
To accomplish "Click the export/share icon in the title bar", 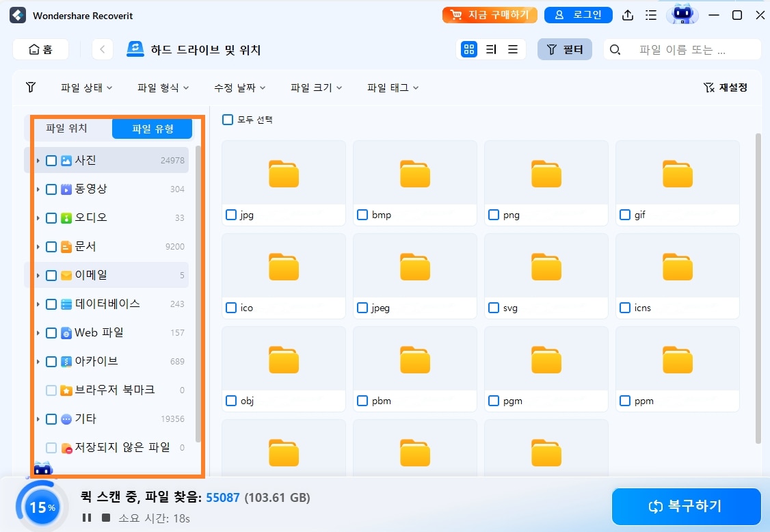I will (x=628, y=14).
